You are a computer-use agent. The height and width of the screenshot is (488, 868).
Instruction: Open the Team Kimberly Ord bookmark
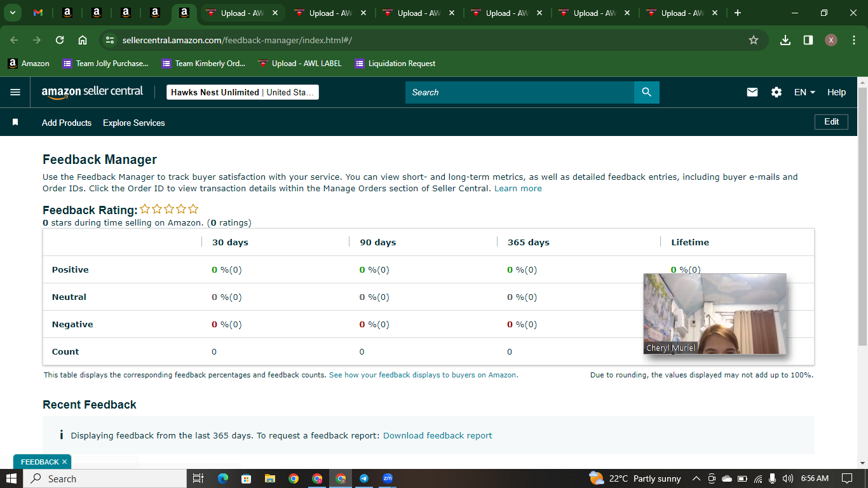pos(203,64)
